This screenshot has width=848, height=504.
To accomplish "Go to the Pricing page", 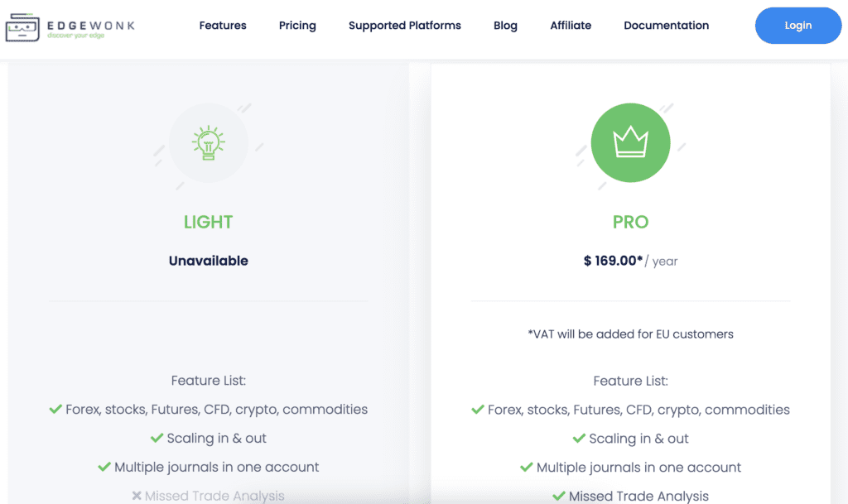I will [297, 26].
